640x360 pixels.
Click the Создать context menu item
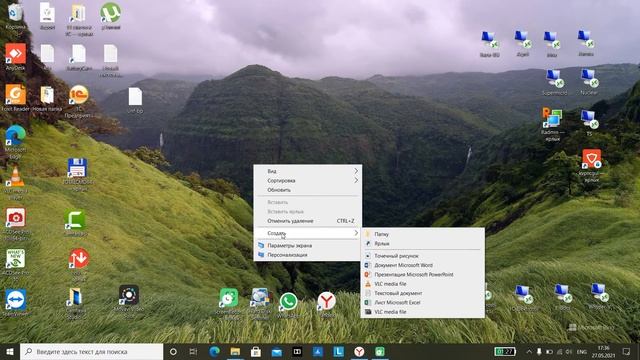pyautogui.click(x=307, y=233)
